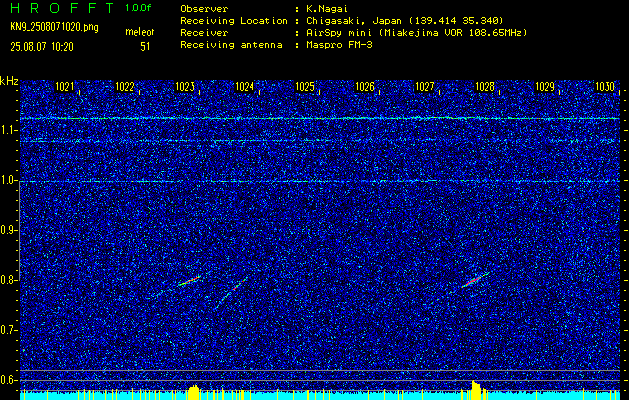Click the count value 51
This screenshot has height=400, width=629.
click(x=145, y=47)
